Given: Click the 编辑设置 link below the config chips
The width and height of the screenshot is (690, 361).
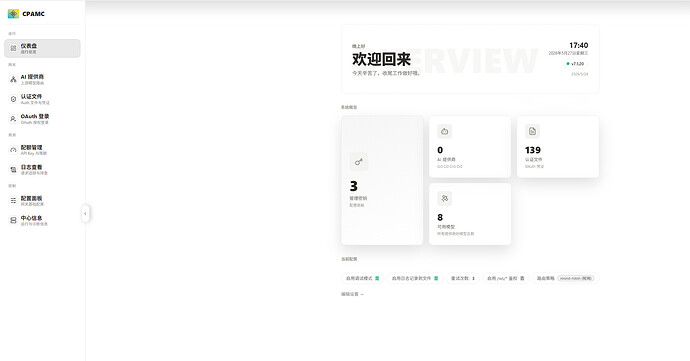Looking at the screenshot, I should (352, 294).
